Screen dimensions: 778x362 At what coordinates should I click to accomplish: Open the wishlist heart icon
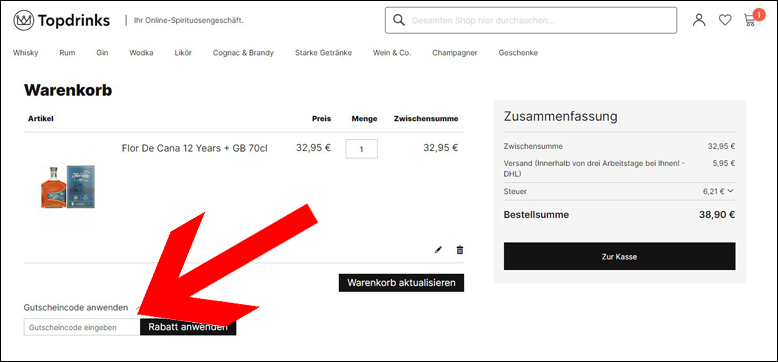[x=725, y=20]
